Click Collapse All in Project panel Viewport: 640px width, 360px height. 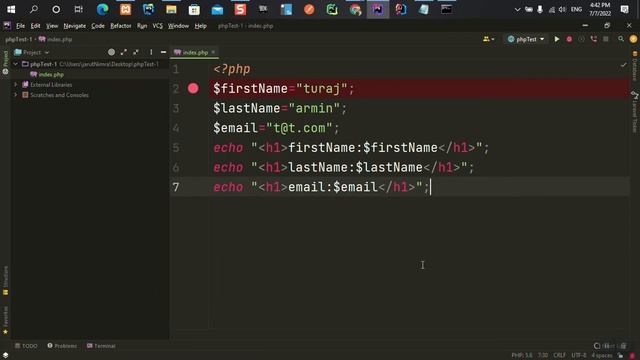click(136, 52)
